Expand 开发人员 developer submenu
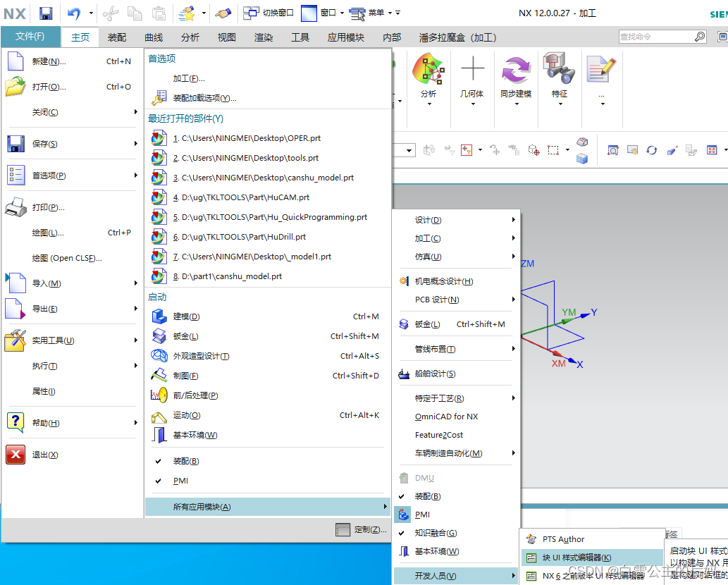The image size is (728, 585). tap(457, 576)
